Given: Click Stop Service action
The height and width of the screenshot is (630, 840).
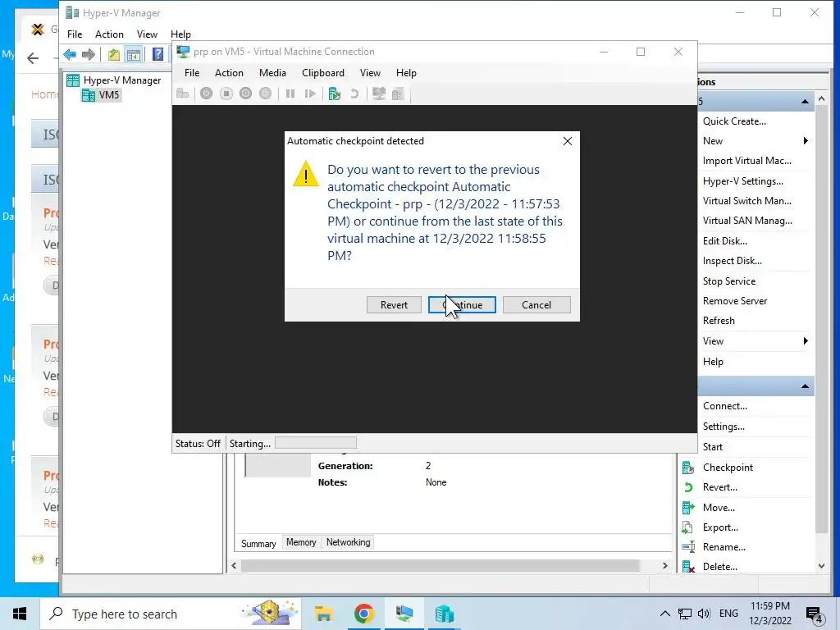Looking at the screenshot, I should (x=729, y=281).
